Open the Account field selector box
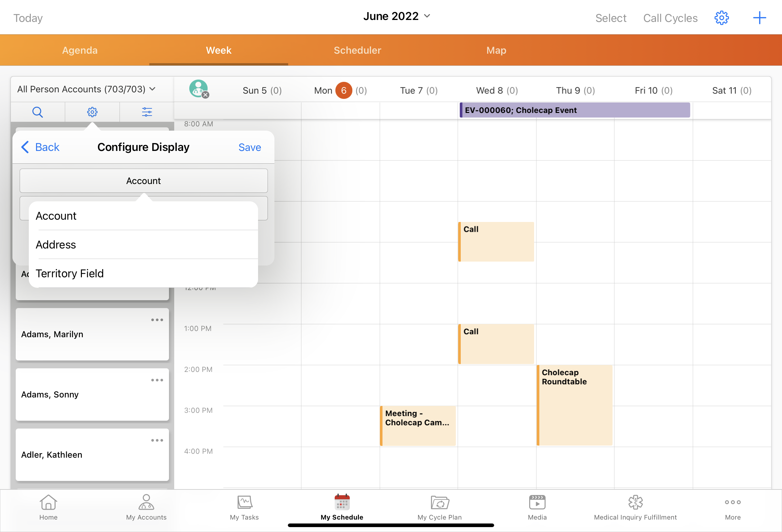The height and width of the screenshot is (532, 782). [143, 181]
